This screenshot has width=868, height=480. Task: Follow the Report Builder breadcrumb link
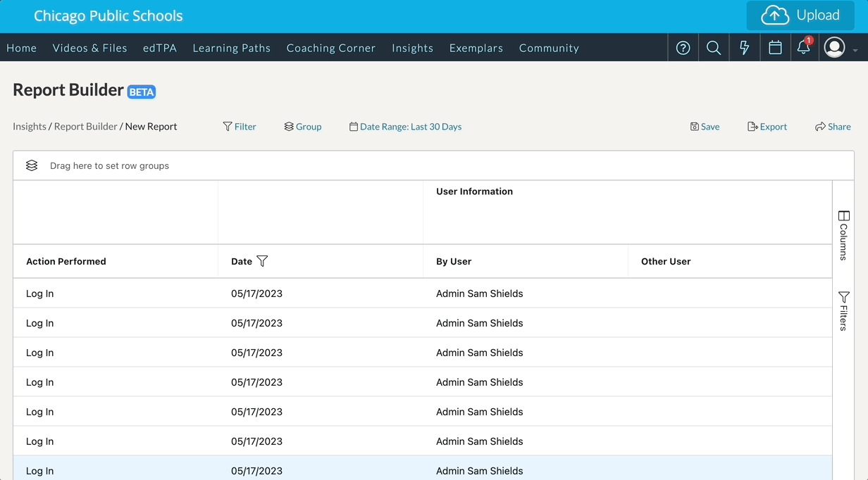(x=85, y=127)
